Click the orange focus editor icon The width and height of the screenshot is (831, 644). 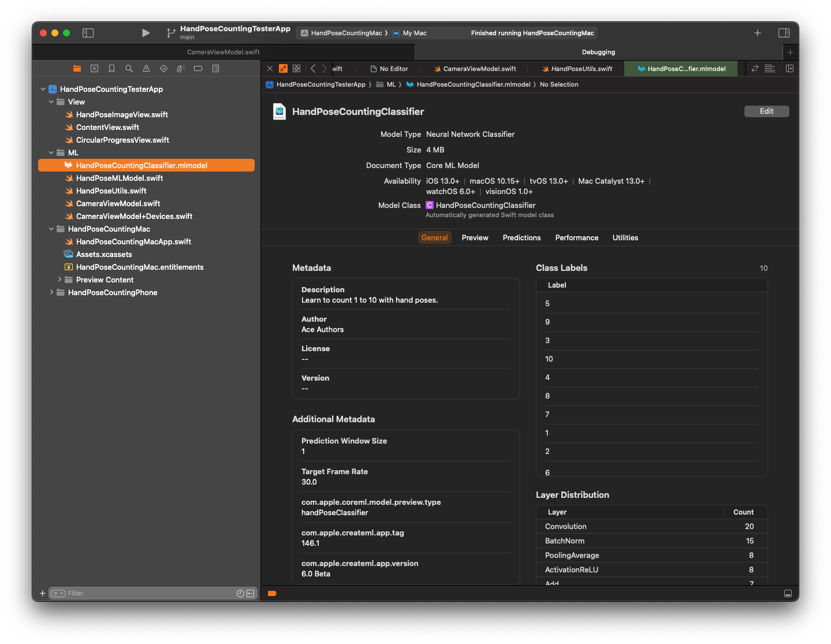[x=283, y=68]
